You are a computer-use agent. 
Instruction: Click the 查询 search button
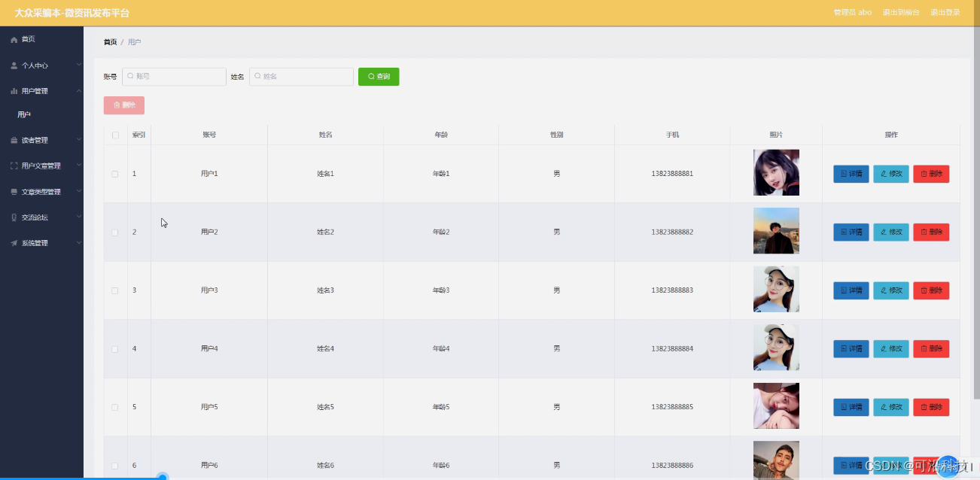379,77
